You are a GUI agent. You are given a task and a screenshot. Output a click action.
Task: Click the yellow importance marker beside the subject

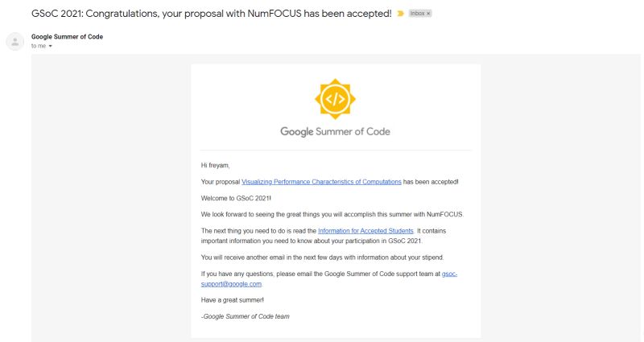tap(400, 14)
